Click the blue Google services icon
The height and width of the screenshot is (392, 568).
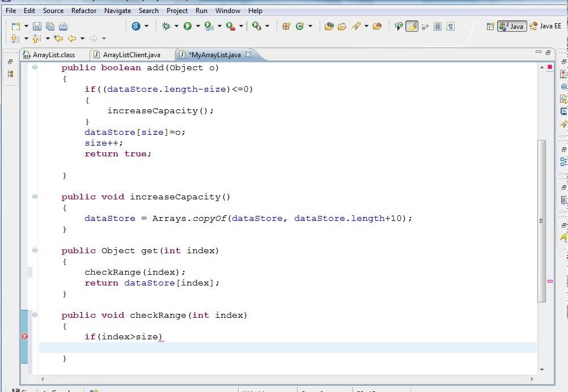pyautogui.click(x=136, y=26)
